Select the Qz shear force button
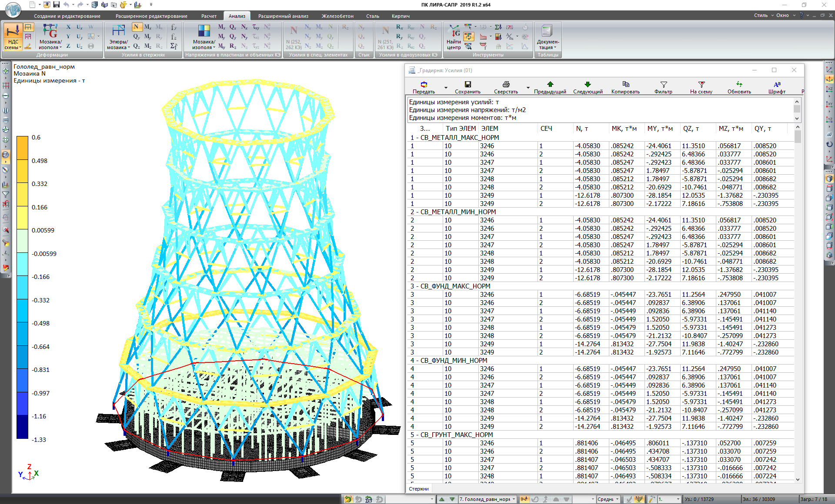This screenshot has width=835, height=504. pyautogui.click(x=137, y=46)
